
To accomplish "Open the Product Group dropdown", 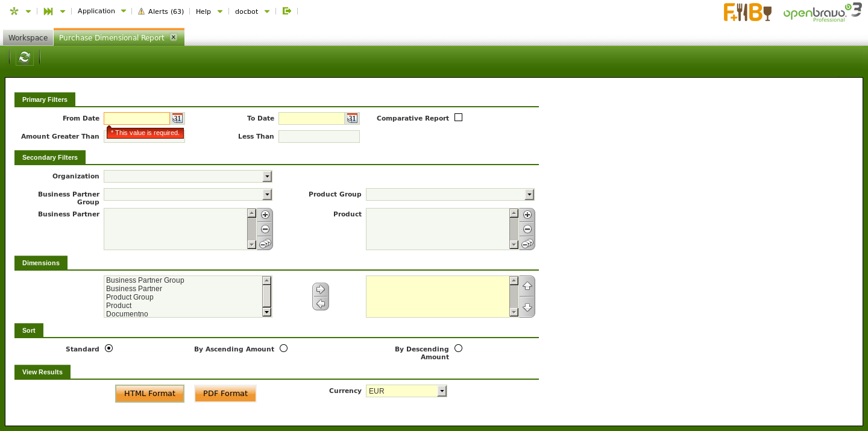I will 529,195.
